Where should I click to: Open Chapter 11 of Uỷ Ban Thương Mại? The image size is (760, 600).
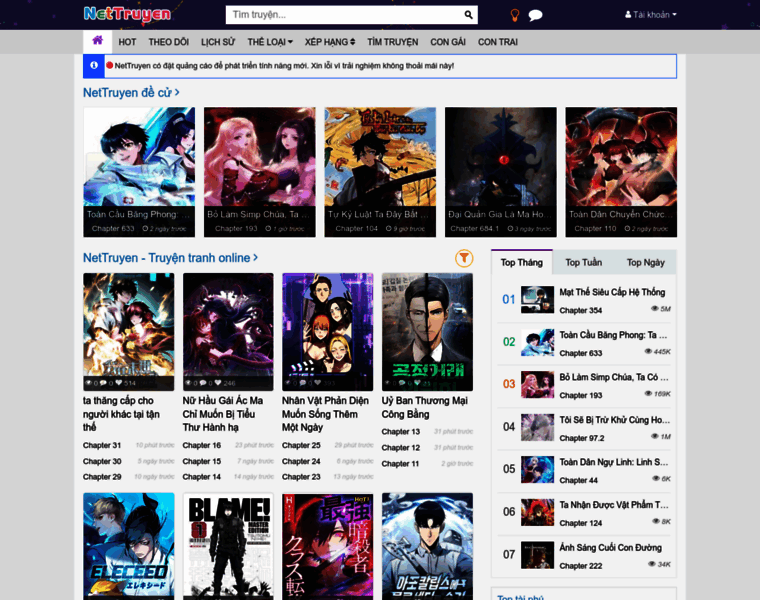click(x=400, y=463)
